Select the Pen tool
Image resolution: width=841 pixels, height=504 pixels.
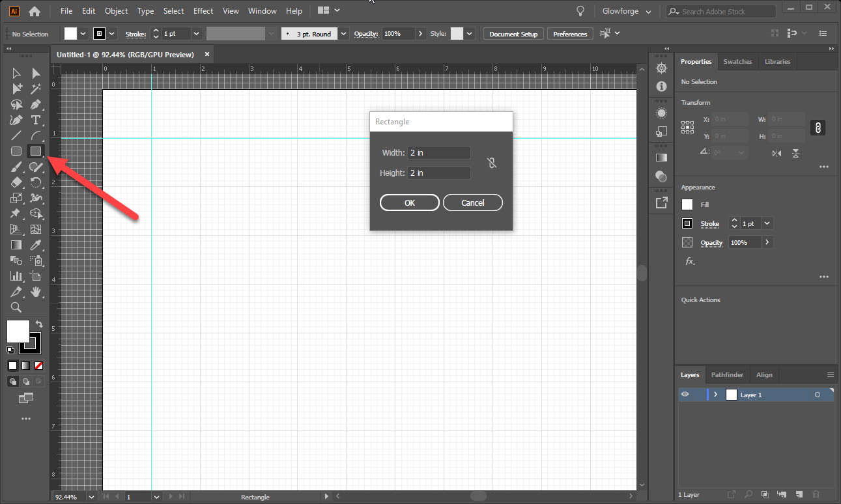point(36,104)
